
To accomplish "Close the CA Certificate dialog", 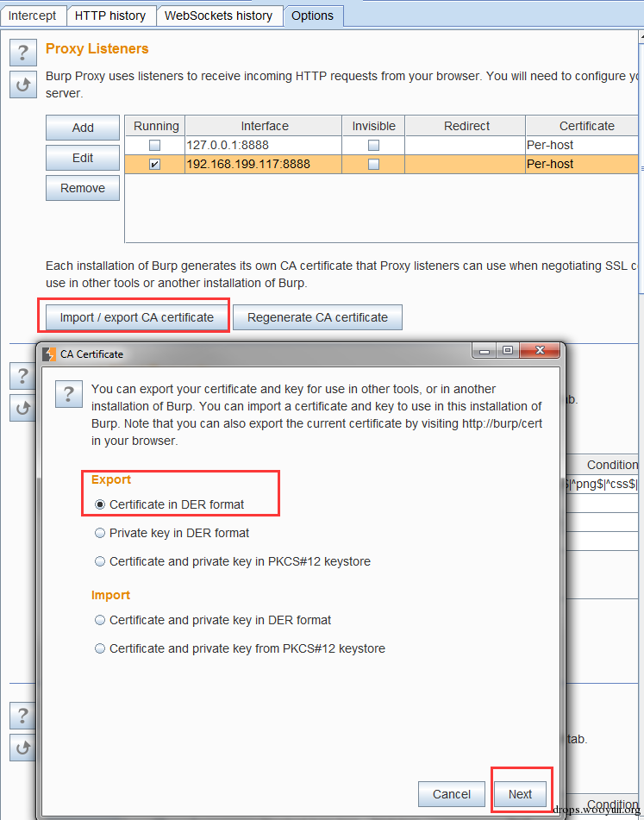I will (x=540, y=350).
